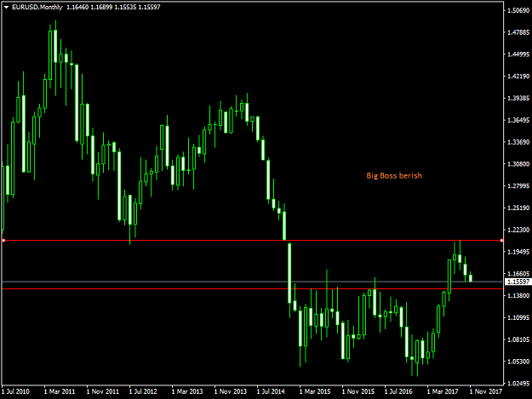Click the OHLC values 1.16460 1.16899 text
Viewport: 532px width, 399px height.
(89, 7)
